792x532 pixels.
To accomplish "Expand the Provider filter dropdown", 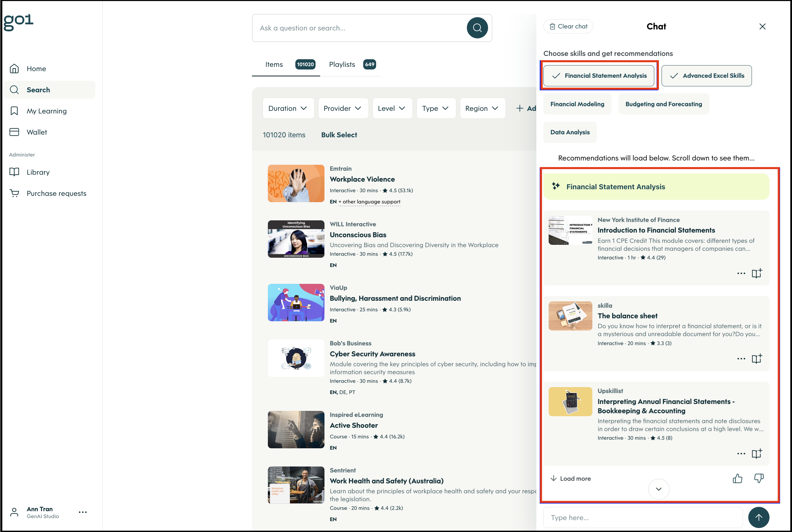I will [343, 108].
